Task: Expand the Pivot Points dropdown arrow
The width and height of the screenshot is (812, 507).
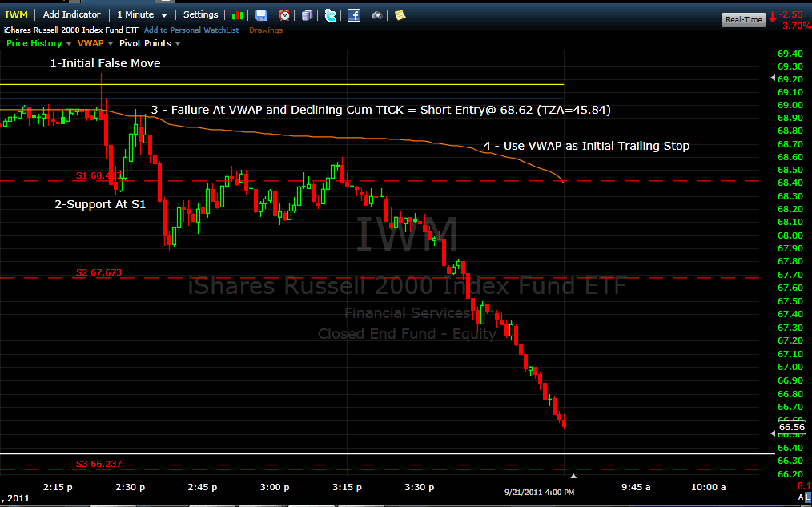Action: 178,43
